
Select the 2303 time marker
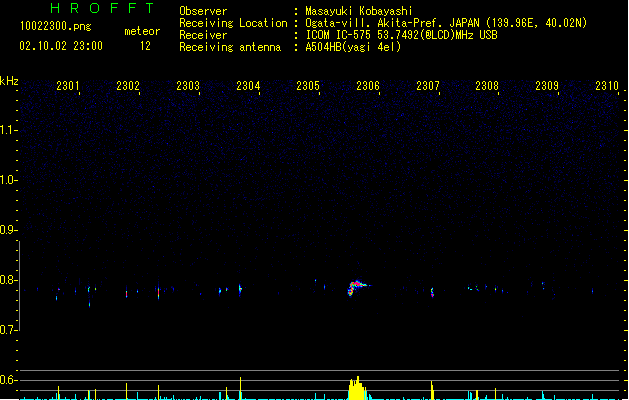[188, 85]
